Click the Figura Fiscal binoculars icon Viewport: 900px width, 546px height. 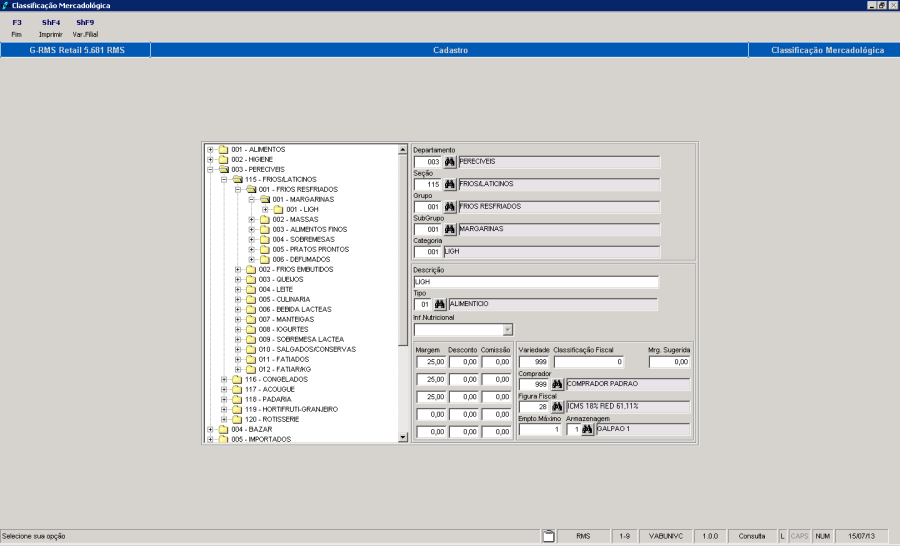557,406
